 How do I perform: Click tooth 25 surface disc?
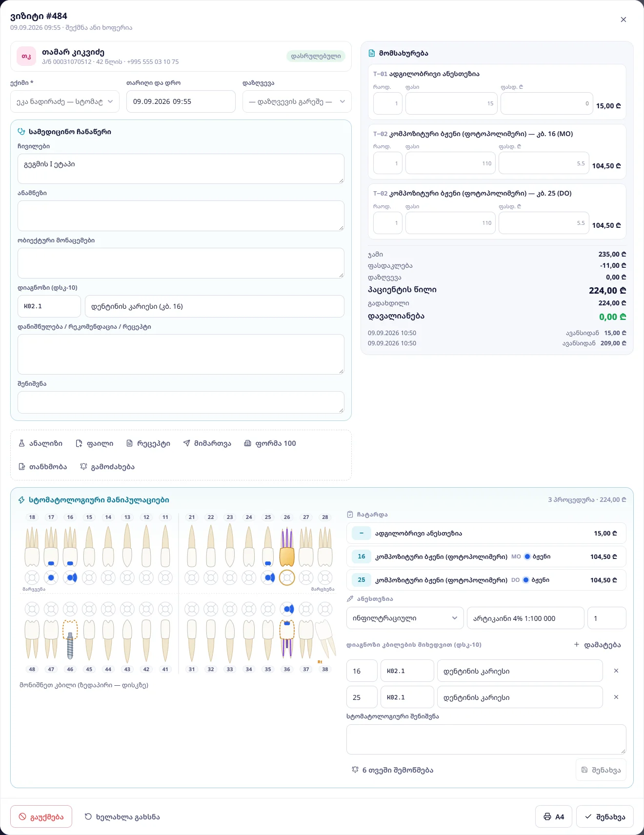(268, 578)
